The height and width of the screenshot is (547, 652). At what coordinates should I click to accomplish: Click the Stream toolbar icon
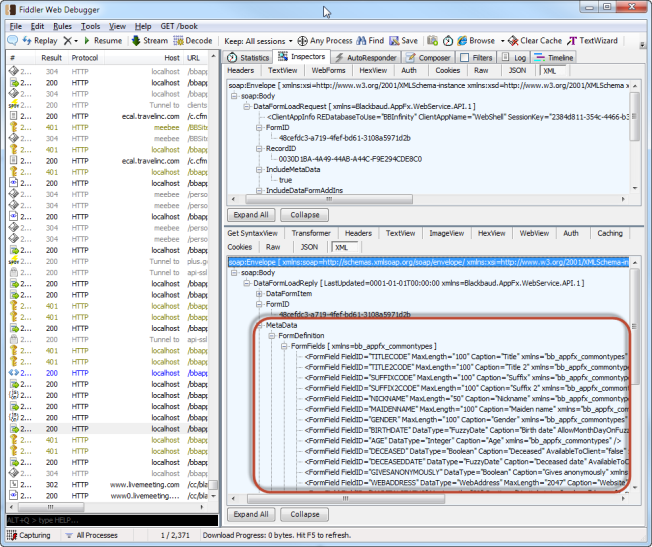pos(136,41)
